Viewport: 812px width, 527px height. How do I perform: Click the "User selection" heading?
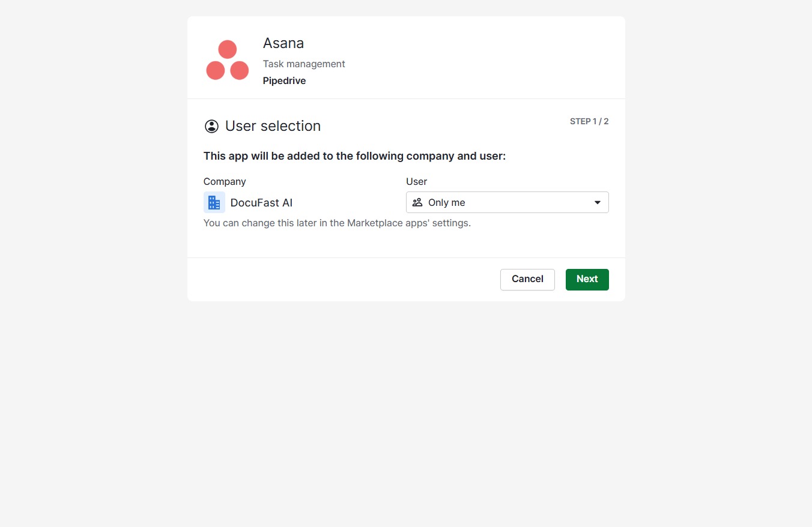tap(273, 126)
